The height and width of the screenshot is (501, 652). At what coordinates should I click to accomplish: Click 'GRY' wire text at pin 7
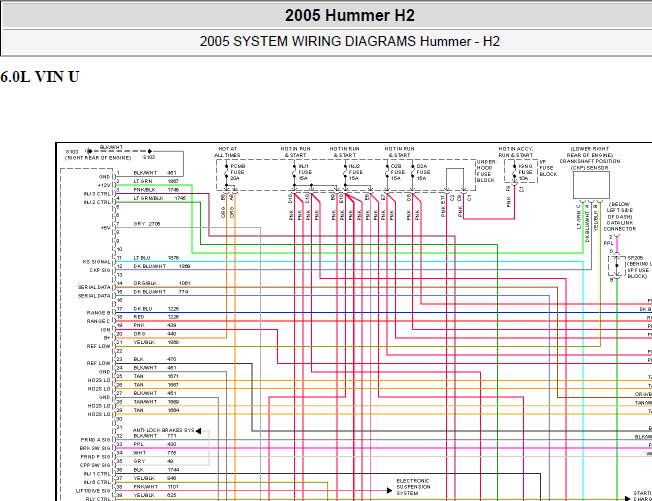tap(139, 224)
